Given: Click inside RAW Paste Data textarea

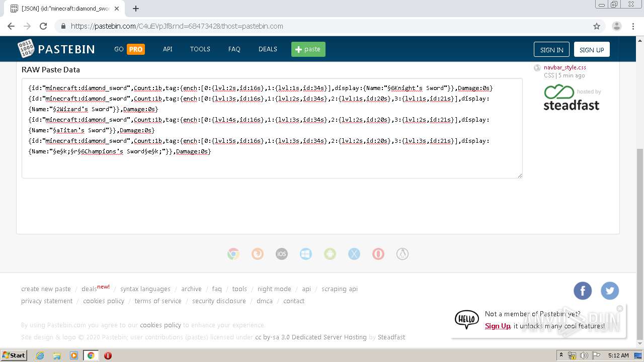Looking at the screenshot, I should pyautogui.click(x=272, y=128).
